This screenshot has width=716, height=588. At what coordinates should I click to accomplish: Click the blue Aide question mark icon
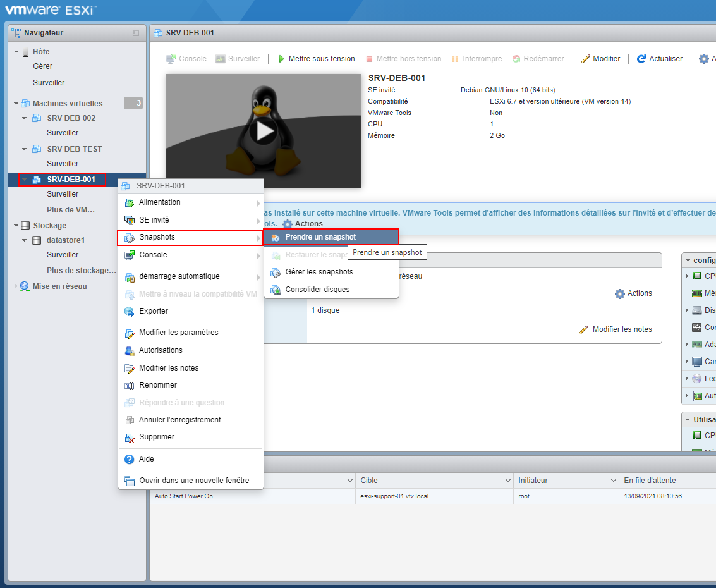[x=130, y=459]
